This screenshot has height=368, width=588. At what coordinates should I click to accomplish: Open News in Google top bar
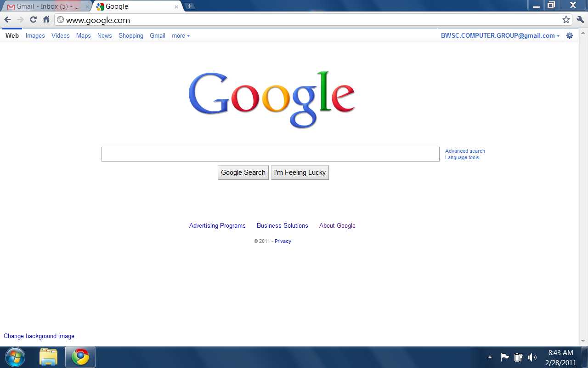105,35
